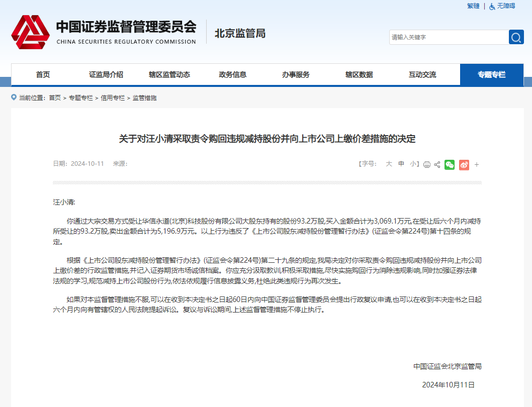532x407 pixels.
Task: Share article via WeChat icon
Action: [450, 164]
